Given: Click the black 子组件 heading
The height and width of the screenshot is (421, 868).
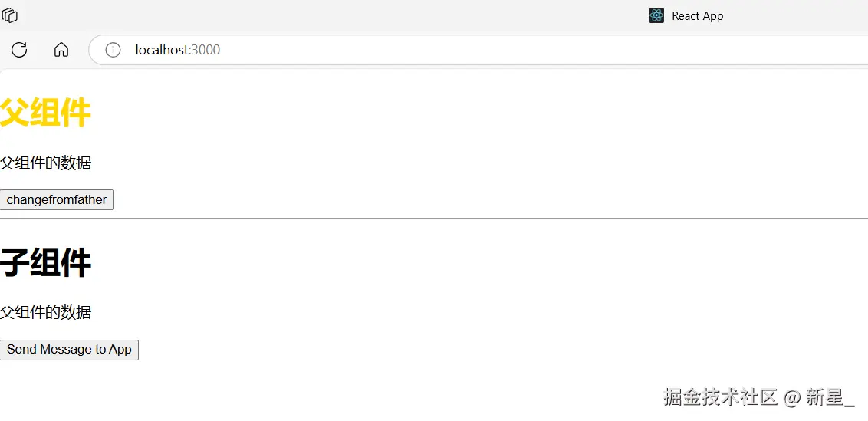Looking at the screenshot, I should [46, 263].
